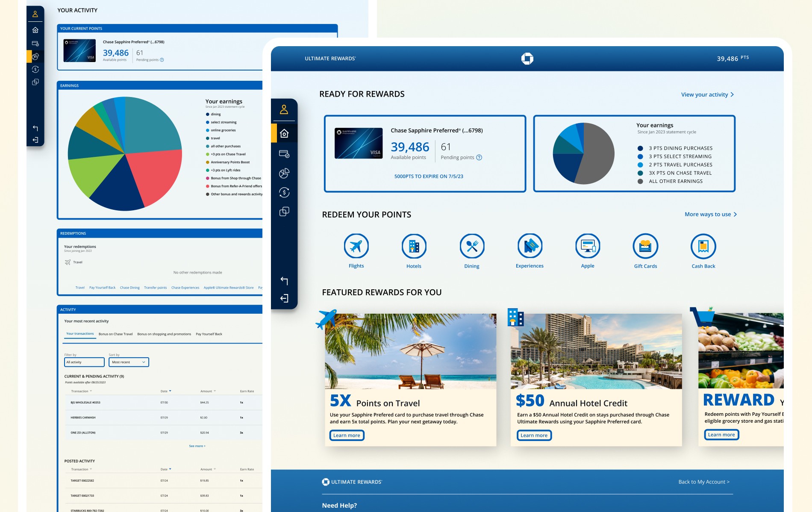Click the home icon in Your Activity sidebar
Viewport: 812px width, 512px height.
pyautogui.click(x=35, y=30)
